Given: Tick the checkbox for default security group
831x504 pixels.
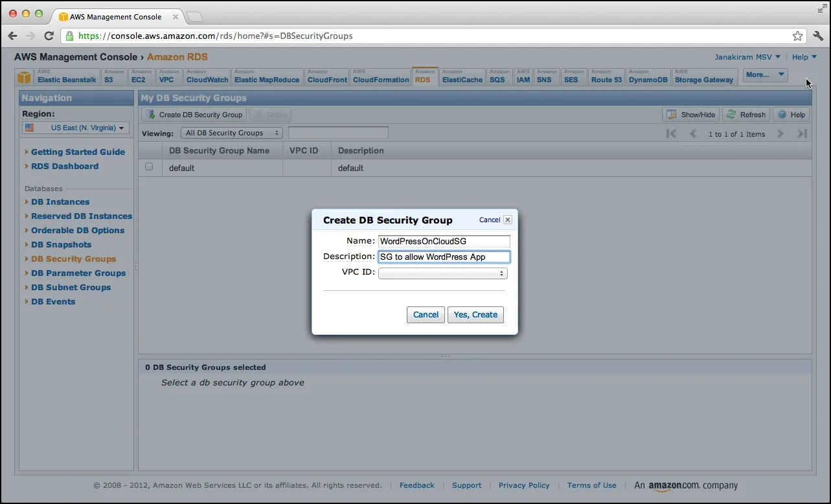Looking at the screenshot, I should click(x=149, y=167).
